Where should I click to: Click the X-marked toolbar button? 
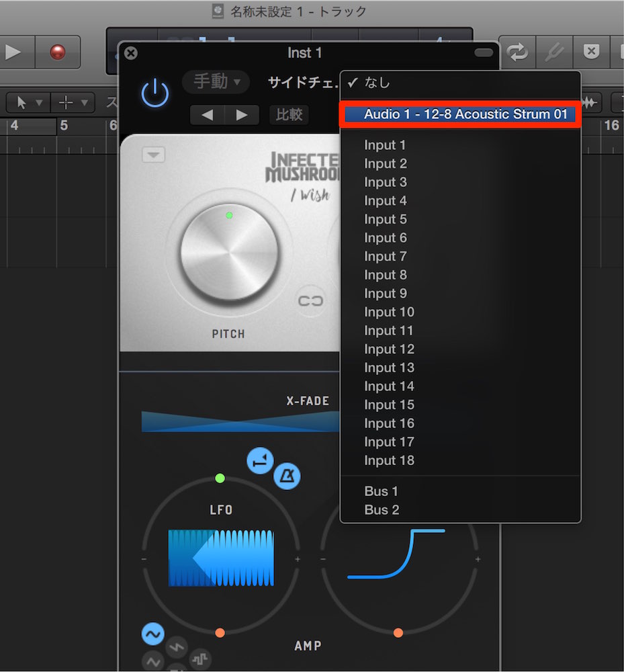[591, 52]
